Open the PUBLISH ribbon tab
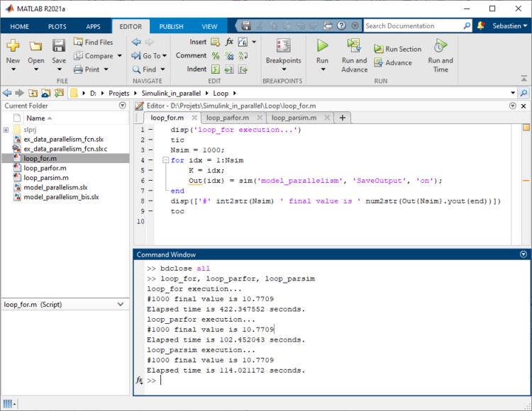Viewport: 532px width, 411px height. tap(171, 26)
